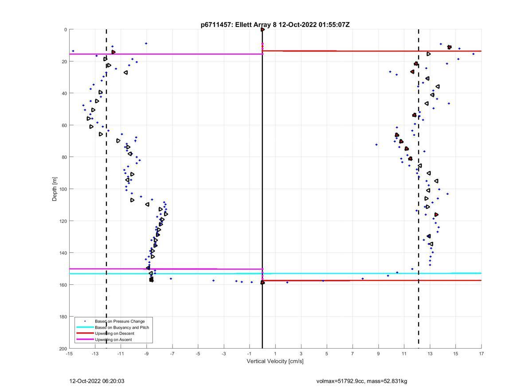Click the x-axis tick label 11
This screenshot has width=532, height=392.
pos(404,353)
